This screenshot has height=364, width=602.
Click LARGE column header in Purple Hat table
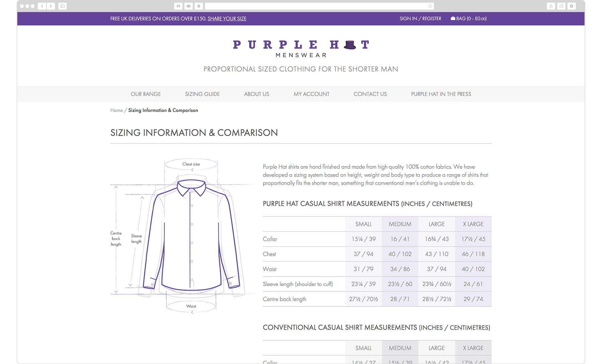coord(437,224)
